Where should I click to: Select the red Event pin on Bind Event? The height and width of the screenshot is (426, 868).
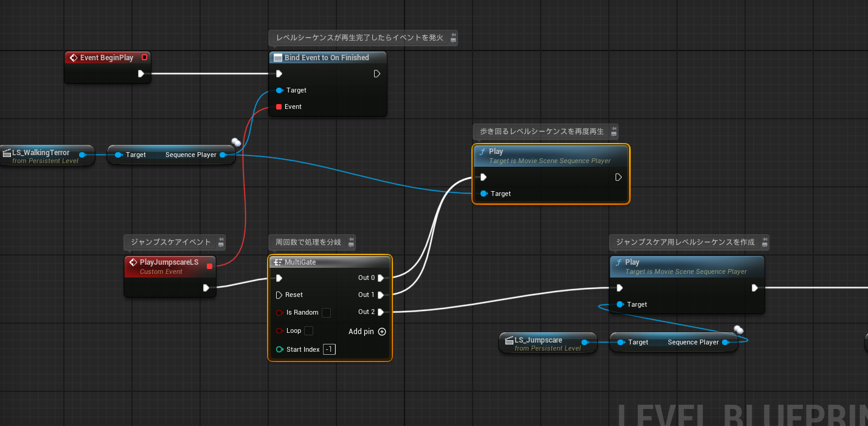tap(279, 106)
